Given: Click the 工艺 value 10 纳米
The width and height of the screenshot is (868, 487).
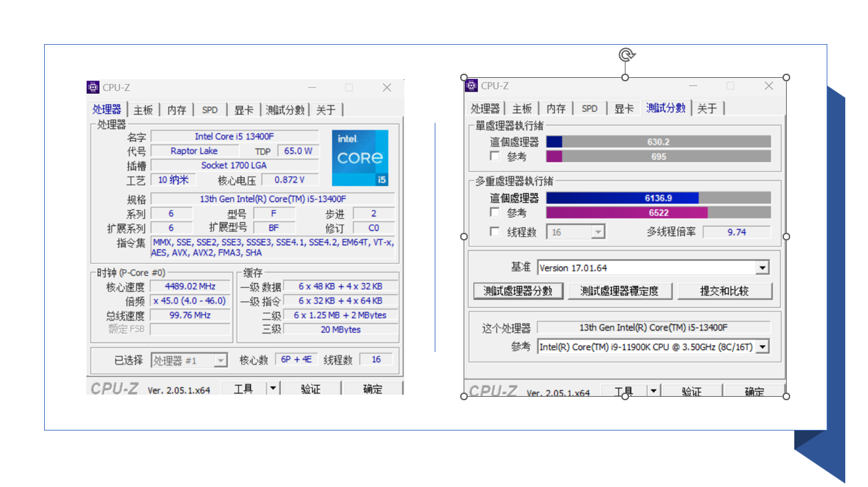Looking at the screenshot, I should (172, 180).
